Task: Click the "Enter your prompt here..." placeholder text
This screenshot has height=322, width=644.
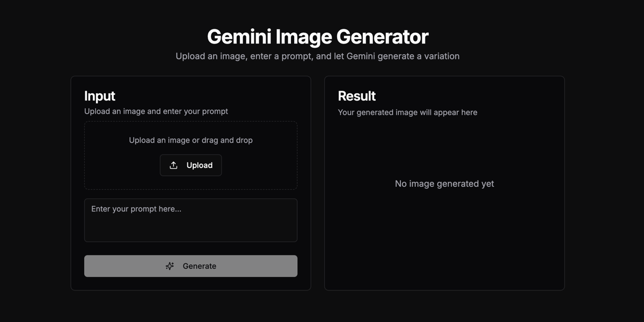Action: point(136,209)
